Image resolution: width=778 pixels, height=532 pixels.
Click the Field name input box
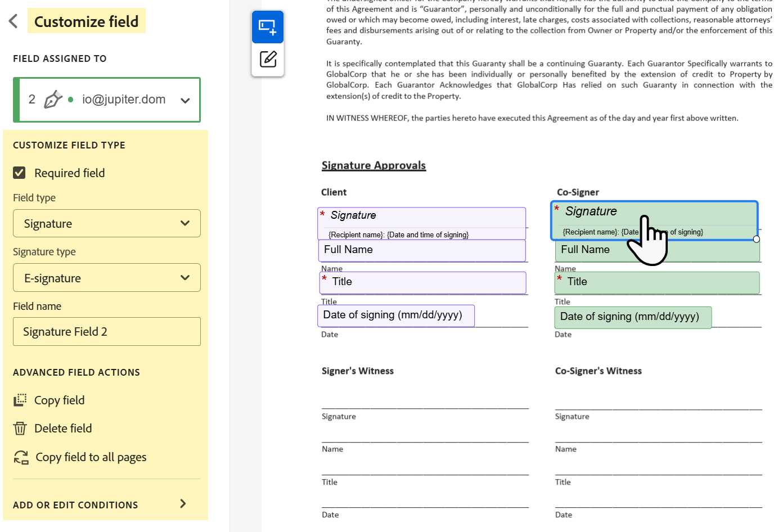tap(107, 332)
